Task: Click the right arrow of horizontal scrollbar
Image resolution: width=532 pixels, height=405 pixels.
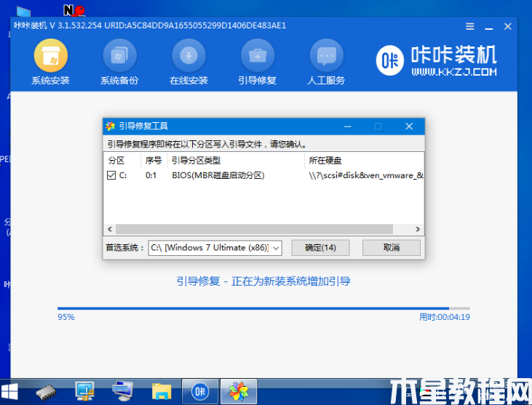Action: (418, 229)
